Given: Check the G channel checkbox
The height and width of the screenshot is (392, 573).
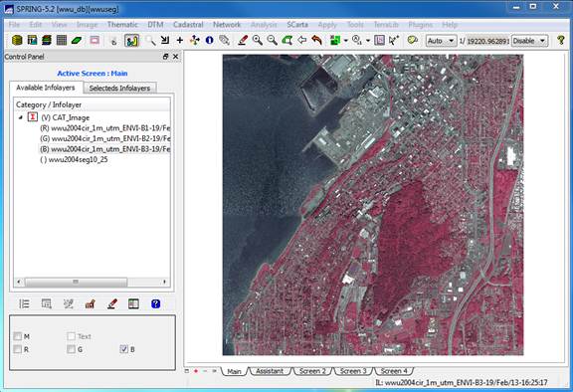Looking at the screenshot, I should tap(72, 349).
